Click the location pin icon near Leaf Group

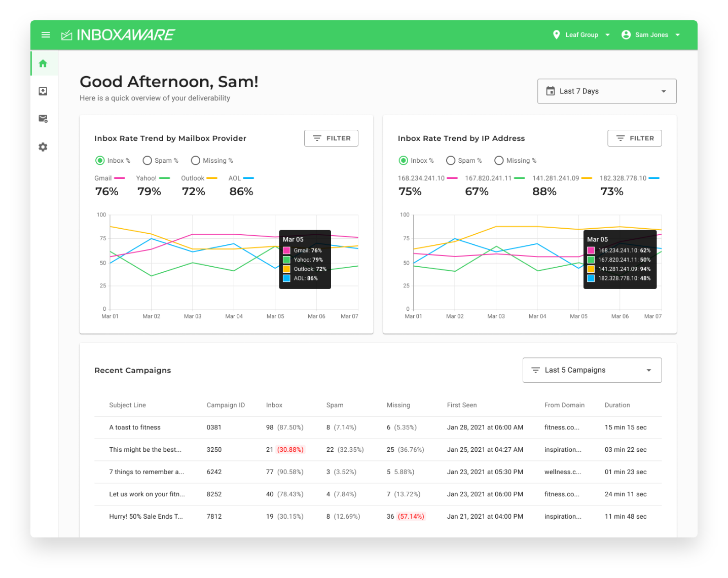click(556, 35)
